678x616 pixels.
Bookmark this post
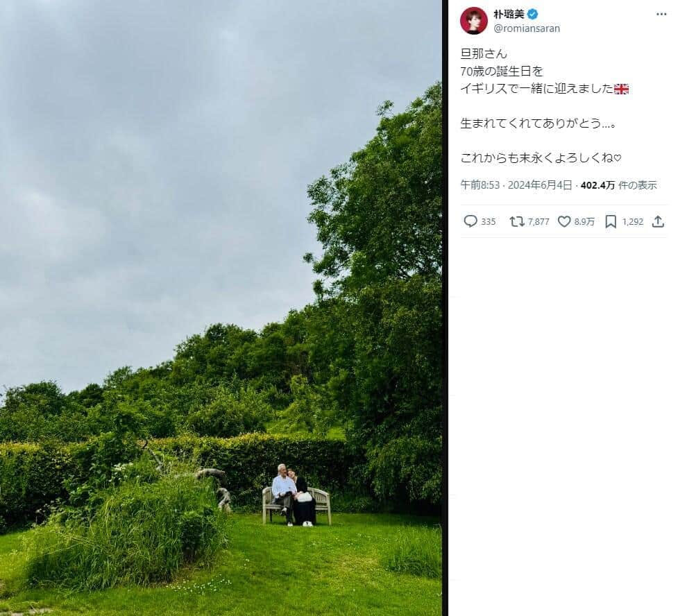pyautogui.click(x=611, y=221)
